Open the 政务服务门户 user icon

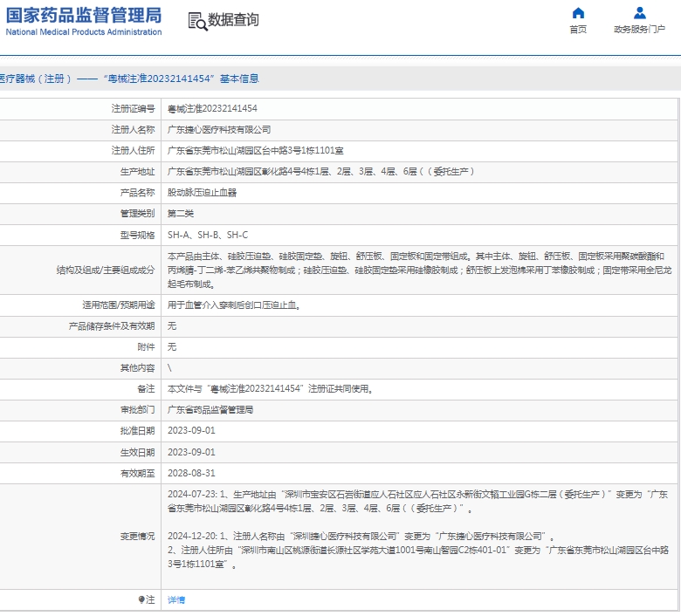pos(639,13)
